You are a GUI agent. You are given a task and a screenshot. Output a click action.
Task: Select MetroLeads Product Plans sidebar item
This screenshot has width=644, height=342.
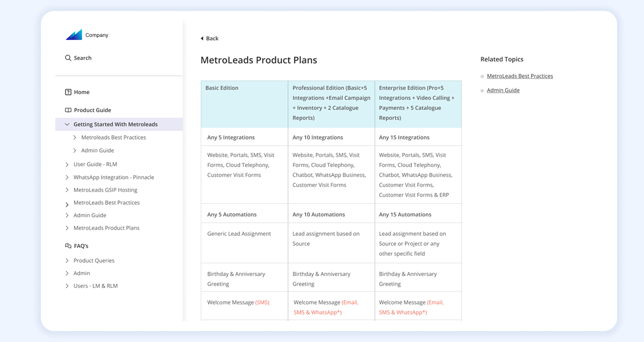coord(106,228)
